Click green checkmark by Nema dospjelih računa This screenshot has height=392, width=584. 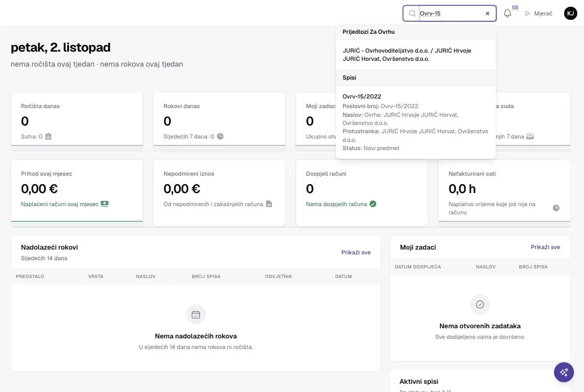373,204
